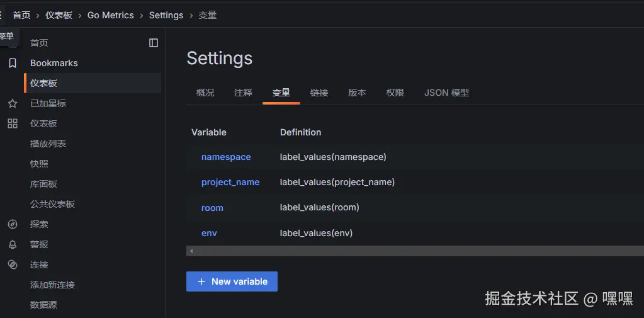644x318 pixels.
Task: Click the alerting bell icon
Action: pyautogui.click(x=12, y=244)
